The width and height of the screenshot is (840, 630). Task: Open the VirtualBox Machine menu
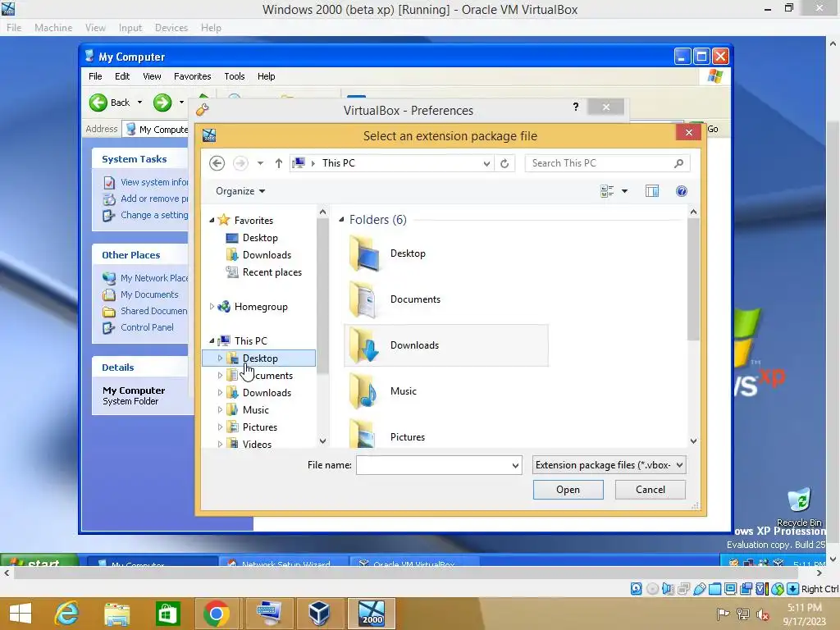pos(53,28)
